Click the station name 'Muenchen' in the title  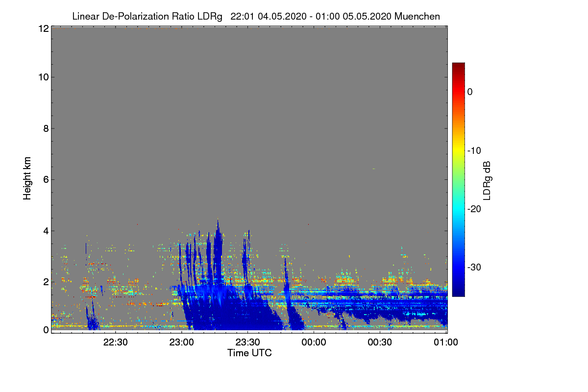click(417, 16)
